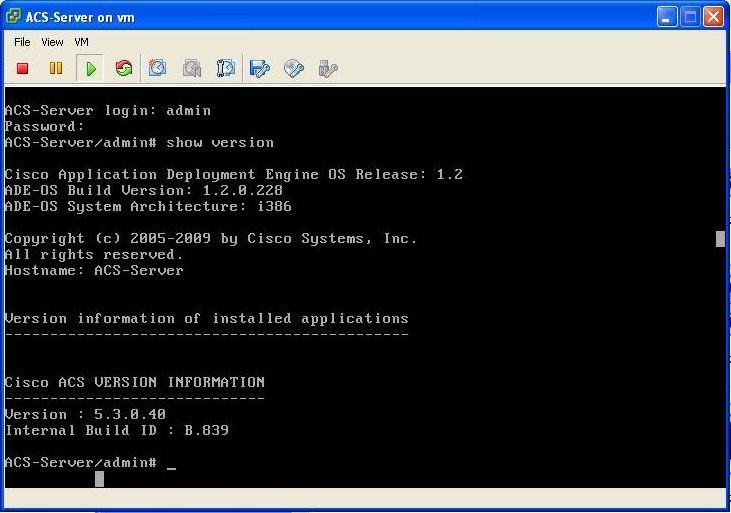Click the green Power On play icon
The image size is (731, 513).
(90, 68)
